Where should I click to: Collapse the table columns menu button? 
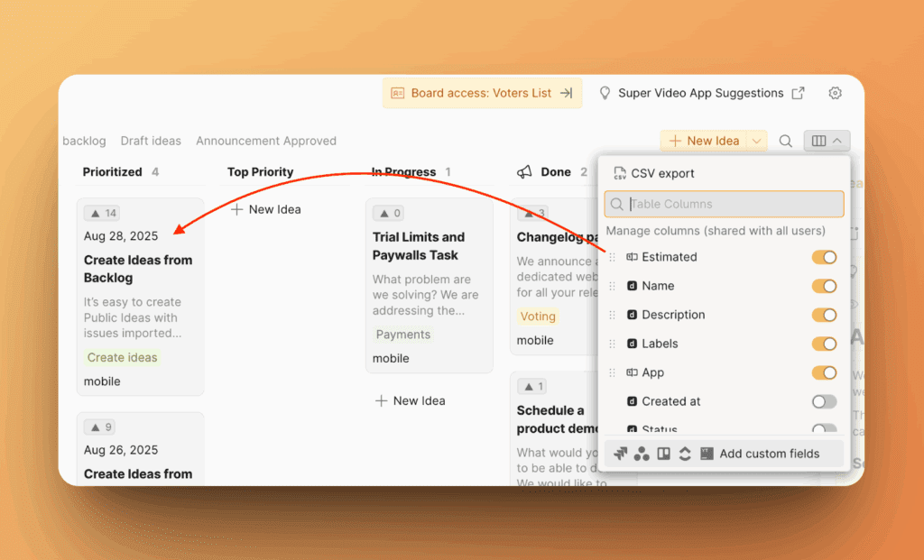(x=827, y=141)
